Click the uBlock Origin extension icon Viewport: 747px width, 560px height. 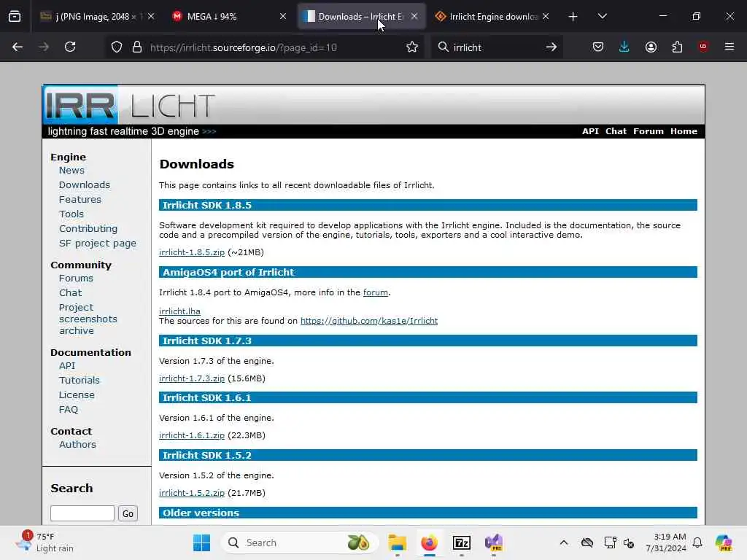(703, 46)
